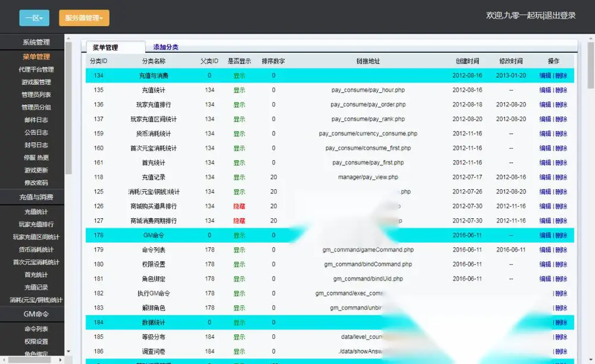The width and height of the screenshot is (595, 364).
Task: Edit row 181 角色绑定
Action: (x=545, y=279)
